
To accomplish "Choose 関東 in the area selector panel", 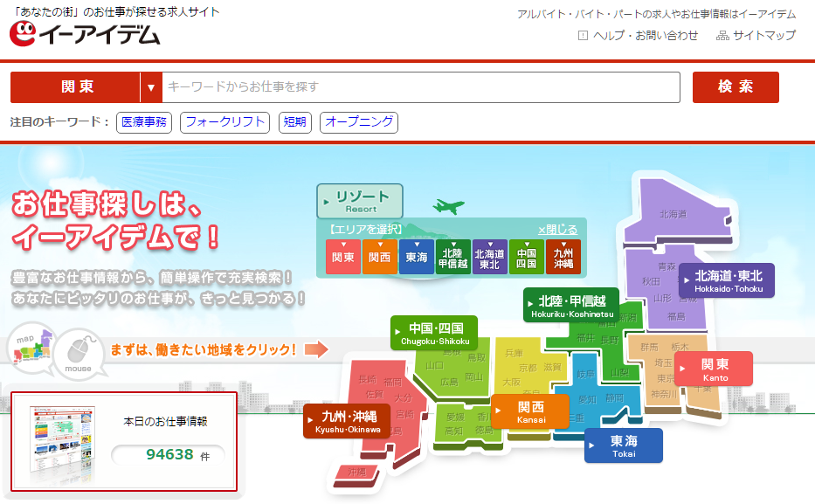I will point(343,257).
